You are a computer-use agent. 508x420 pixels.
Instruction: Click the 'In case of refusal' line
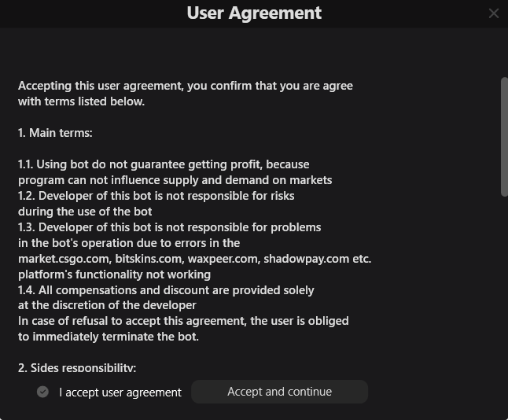(183, 321)
